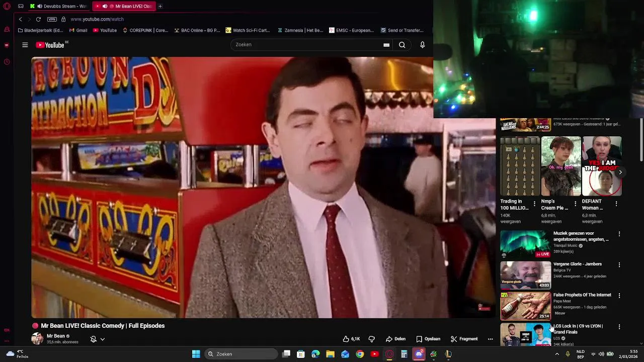Select the address bar URL
Screen dimensions: 644x362
click(x=97, y=19)
